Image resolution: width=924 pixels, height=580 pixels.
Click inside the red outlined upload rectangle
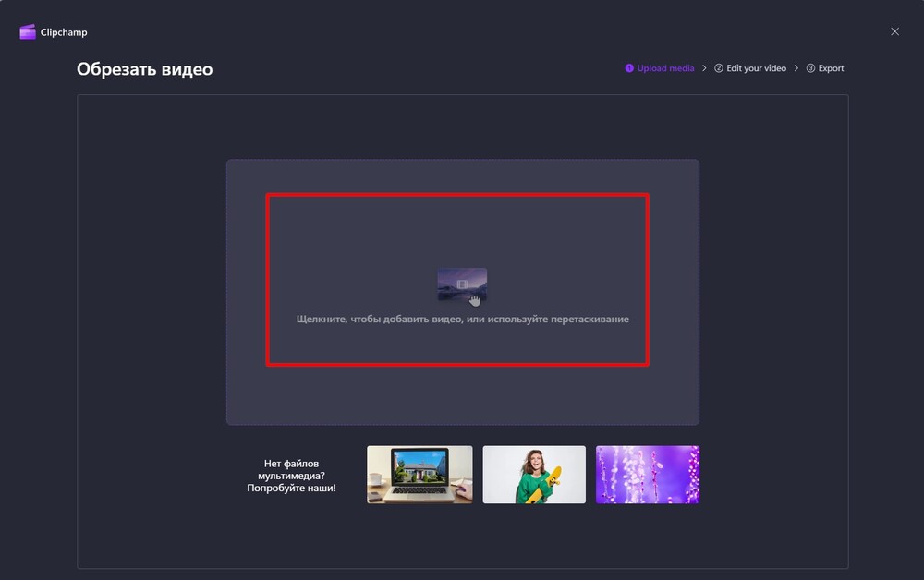pos(457,280)
